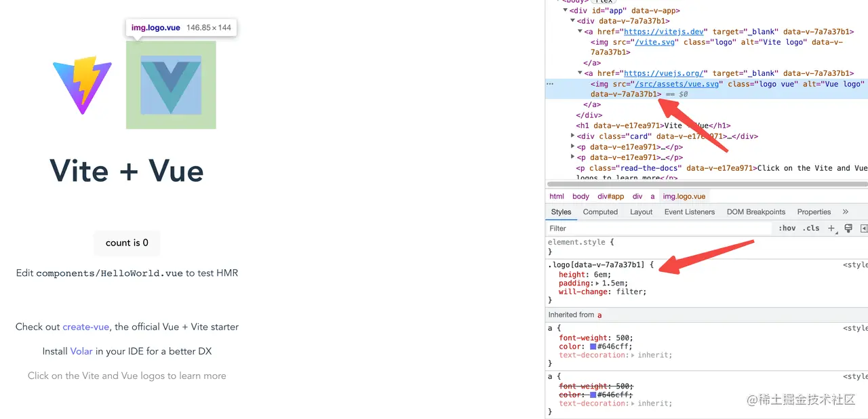This screenshot has height=419, width=868.
Task: Open the ellipsis menu beside selected img node
Action: 550,84
